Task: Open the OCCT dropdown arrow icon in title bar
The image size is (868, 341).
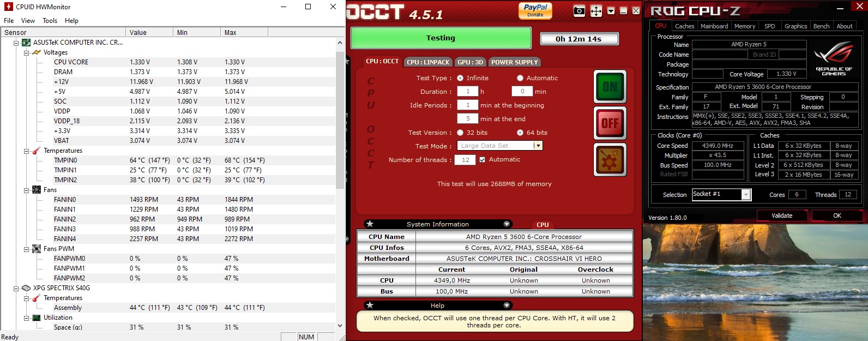Action: [611, 11]
